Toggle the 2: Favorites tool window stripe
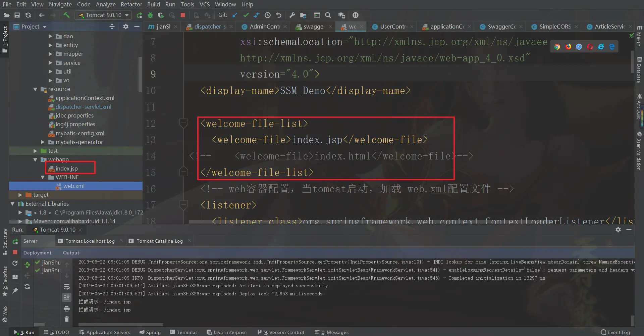 click(5, 281)
